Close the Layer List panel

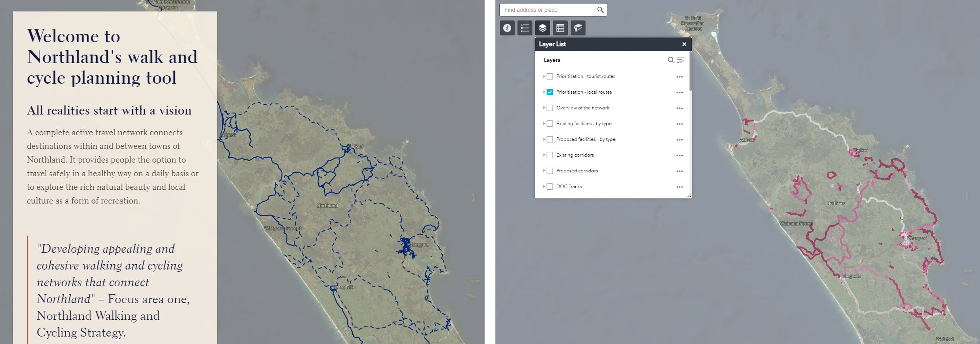pos(684,44)
